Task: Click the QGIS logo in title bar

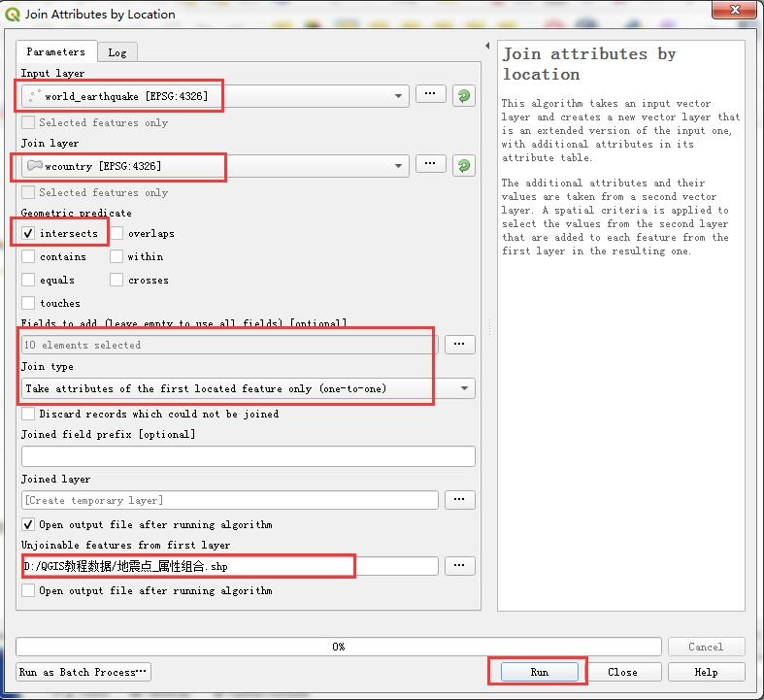Action: coord(13,15)
